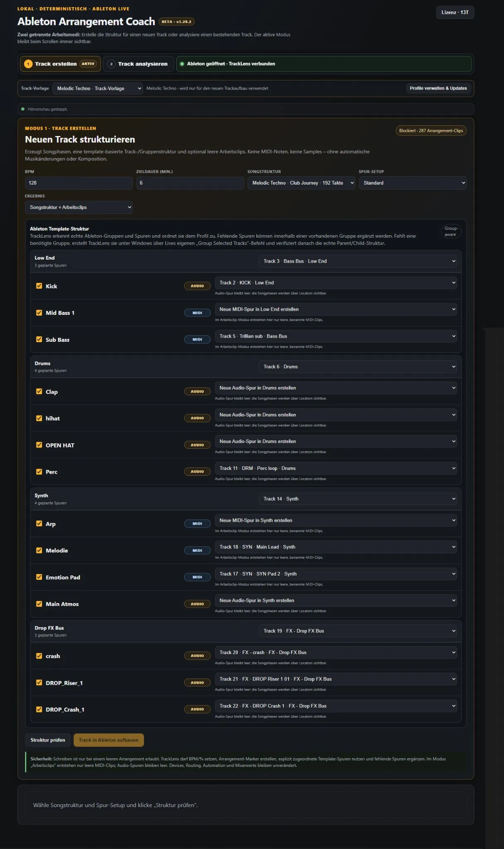This screenshot has height=849, width=504.
Task: Open Sub Bass assignment dropdown
Action: (x=336, y=336)
